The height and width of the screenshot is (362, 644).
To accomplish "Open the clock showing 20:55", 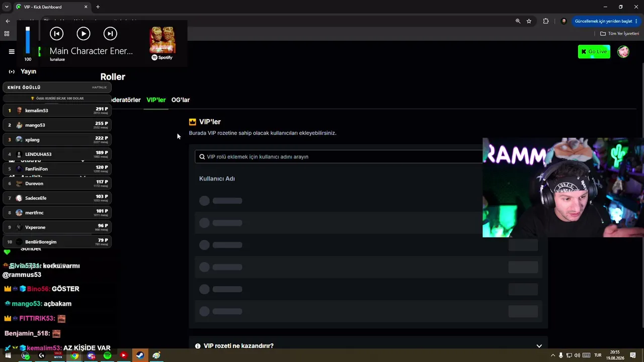I will [615, 355].
